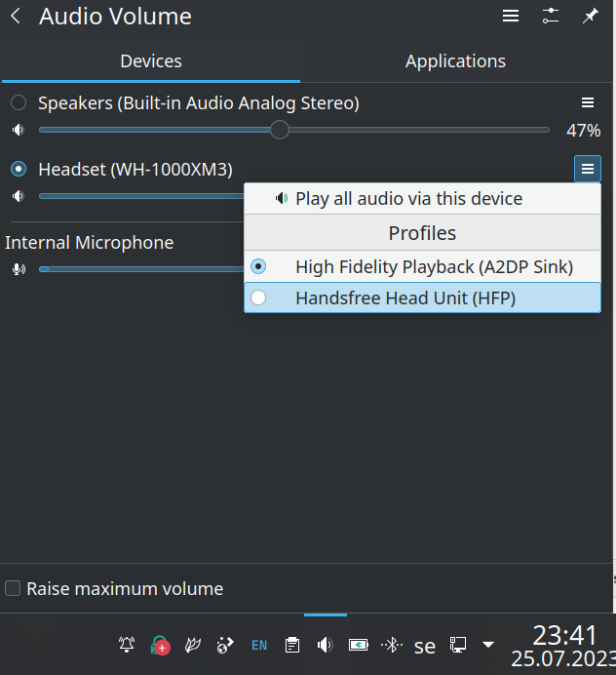Viewport: 616px width, 675px height.
Task: Open battery status tray icon
Action: click(x=359, y=645)
